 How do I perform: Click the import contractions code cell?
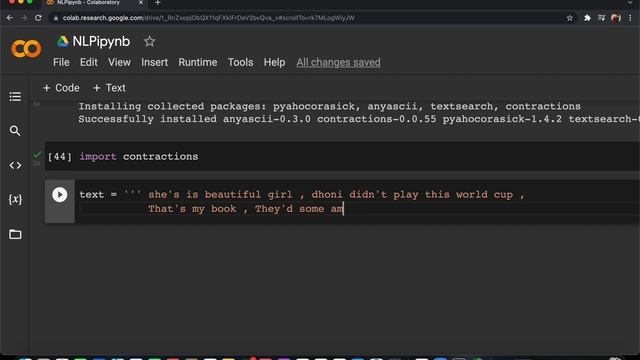click(x=342, y=156)
